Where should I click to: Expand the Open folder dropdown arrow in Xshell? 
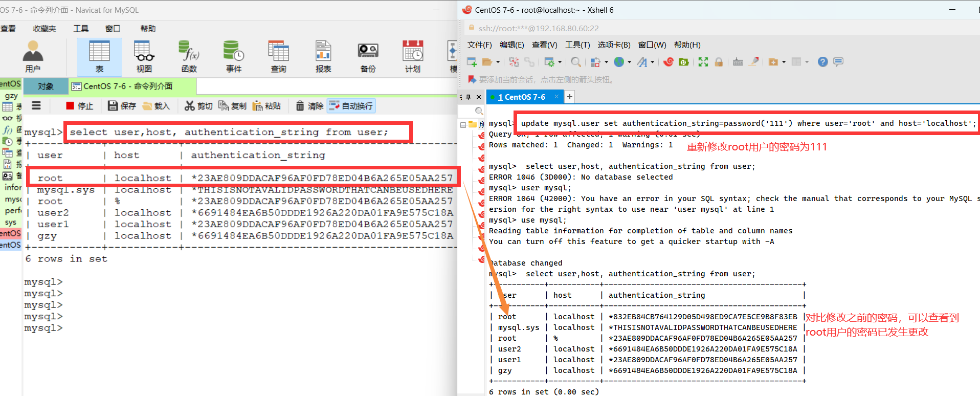coord(498,62)
